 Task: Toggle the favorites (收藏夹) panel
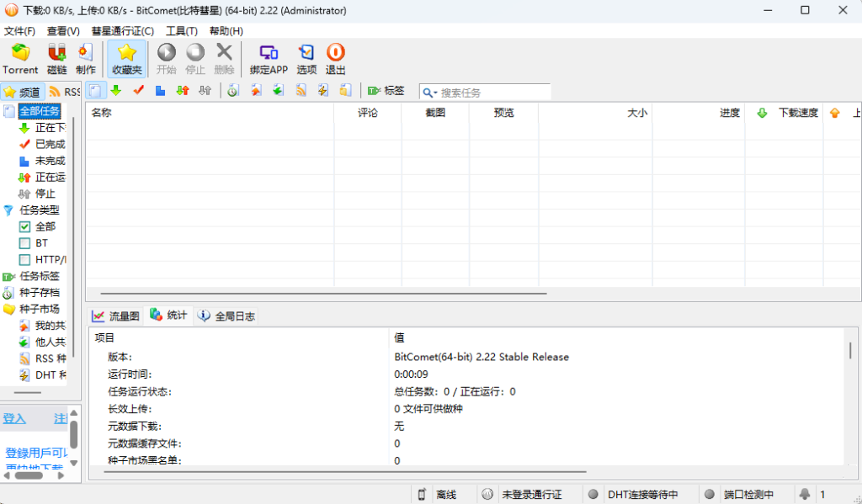point(126,59)
